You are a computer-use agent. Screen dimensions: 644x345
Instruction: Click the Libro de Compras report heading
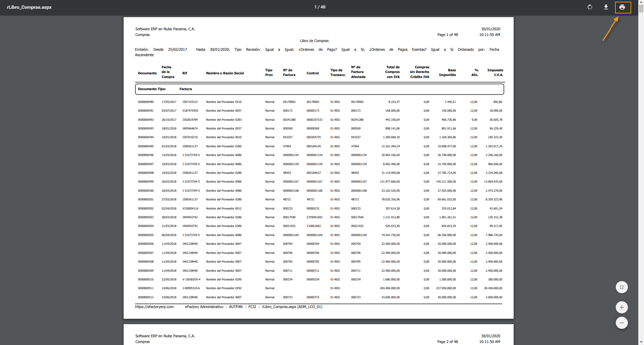tap(314, 41)
